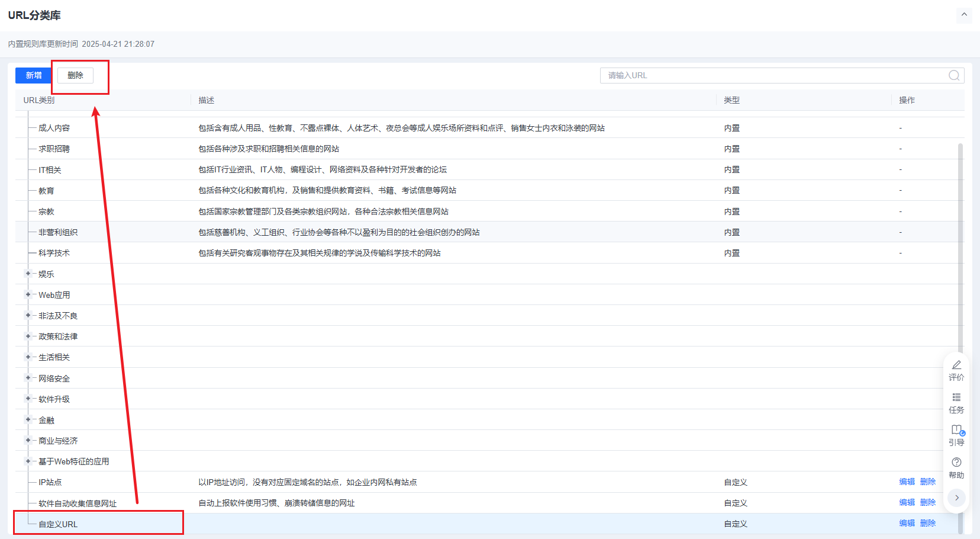
Task: Collapse the URL分类库 panel with top chevron
Action: point(963,15)
